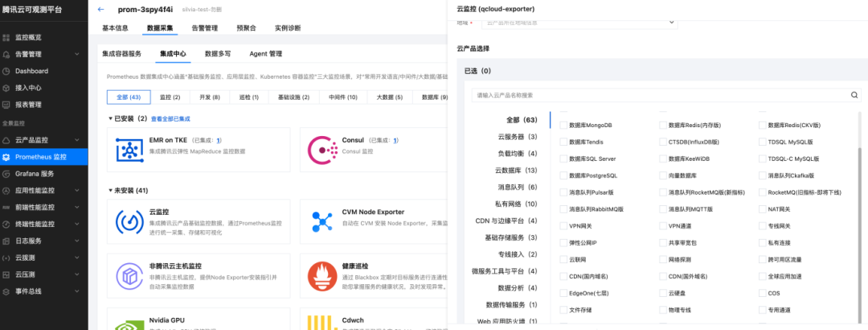The height and width of the screenshot is (330, 868).
Task: Click the 告警管理 bell icon in sidebar
Action: [x=6, y=55]
